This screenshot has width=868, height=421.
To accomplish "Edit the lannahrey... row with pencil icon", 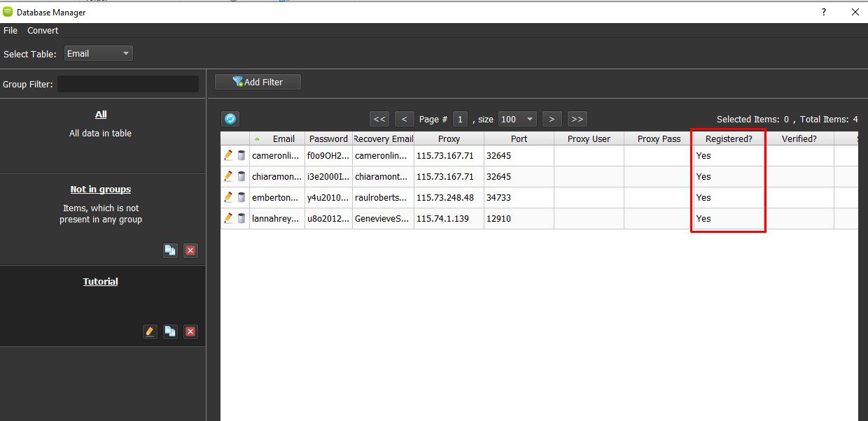I will point(228,218).
